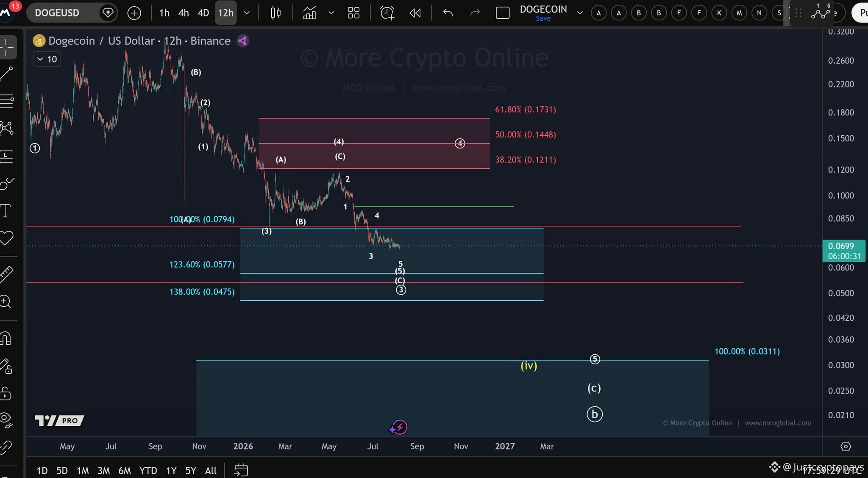Select the 38.20% (0.1211) Fibonacci label
Viewport: 868px width, 478px height.
(526, 159)
